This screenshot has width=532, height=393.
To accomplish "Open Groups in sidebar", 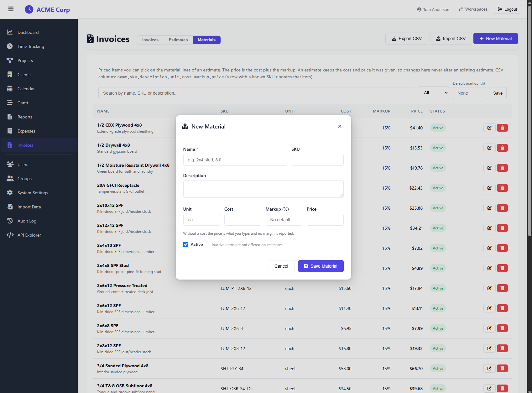I will [39, 179].
